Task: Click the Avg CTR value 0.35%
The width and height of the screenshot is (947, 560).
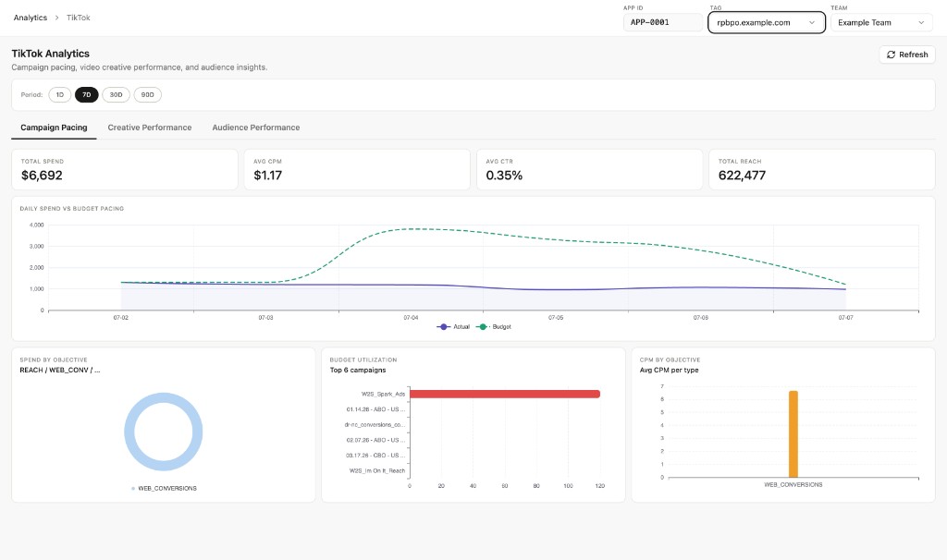Action: (x=504, y=176)
